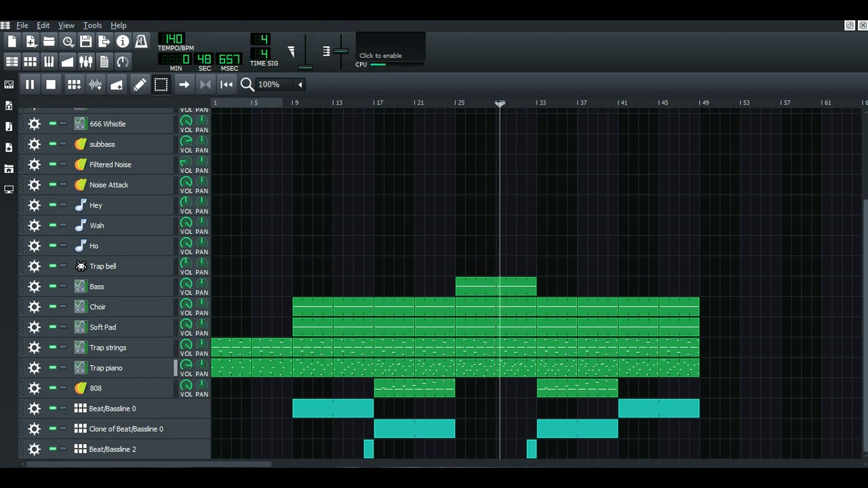Open the File menu
The image size is (868, 488).
[22, 26]
